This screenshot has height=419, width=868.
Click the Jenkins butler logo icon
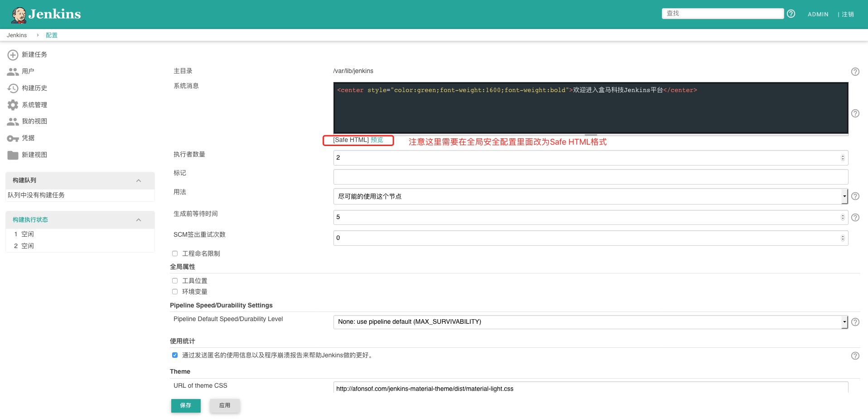pyautogui.click(x=19, y=15)
